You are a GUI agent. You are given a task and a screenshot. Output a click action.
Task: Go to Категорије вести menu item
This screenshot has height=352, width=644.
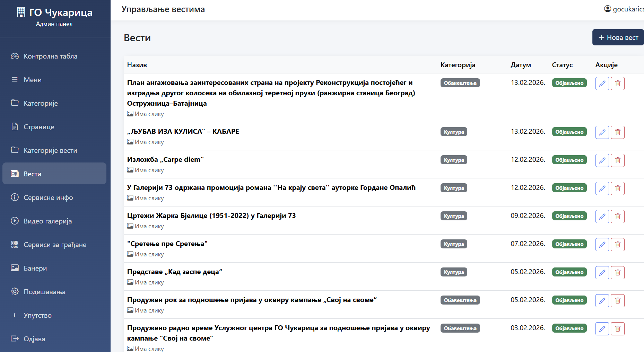(x=50, y=150)
